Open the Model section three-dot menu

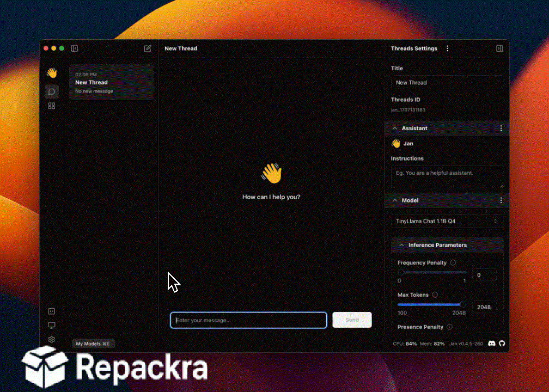click(x=501, y=200)
